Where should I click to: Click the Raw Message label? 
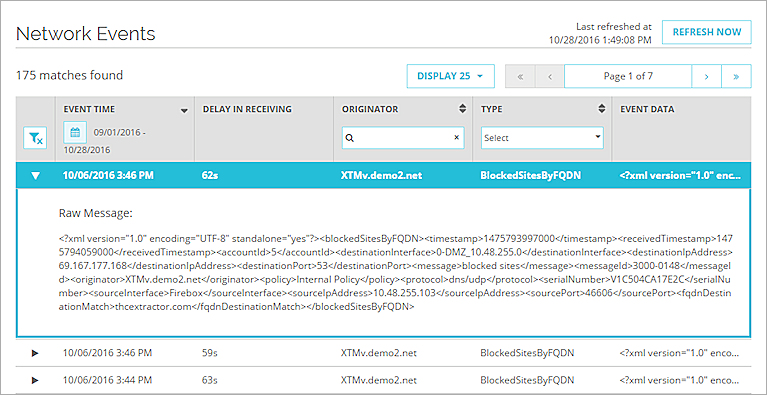[x=96, y=214]
